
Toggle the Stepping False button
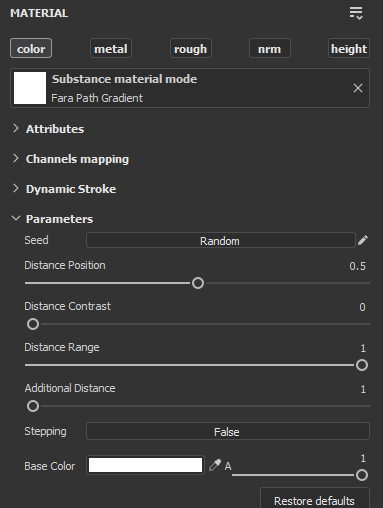click(228, 431)
